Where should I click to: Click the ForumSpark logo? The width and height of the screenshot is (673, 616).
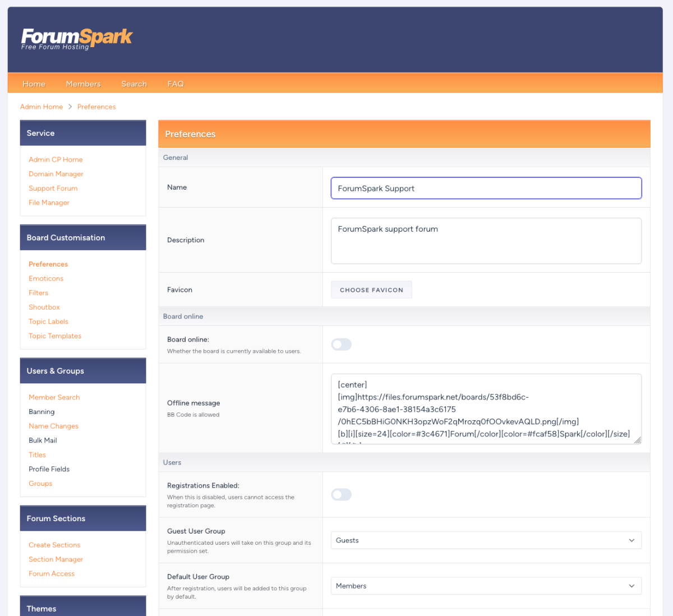[x=76, y=39]
